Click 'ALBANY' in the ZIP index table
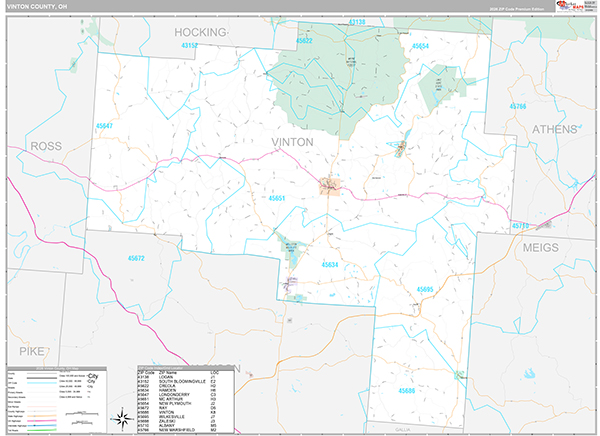This screenshot has height=436, width=600. click(166, 426)
